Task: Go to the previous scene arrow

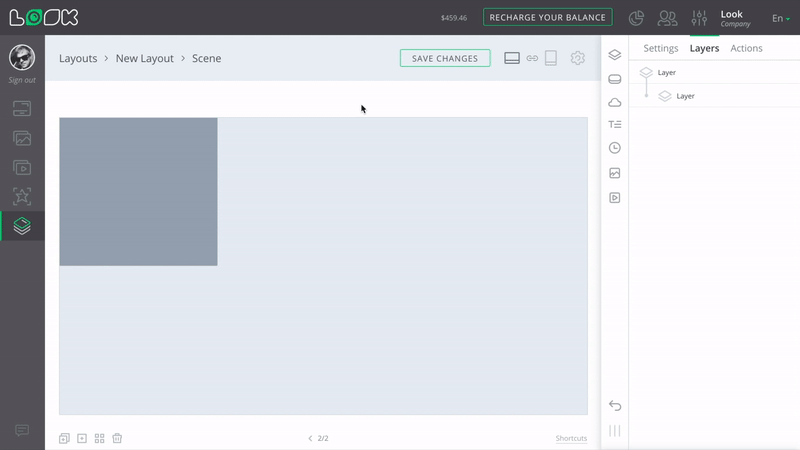Action: pyautogui.click(x=310, y=438)
